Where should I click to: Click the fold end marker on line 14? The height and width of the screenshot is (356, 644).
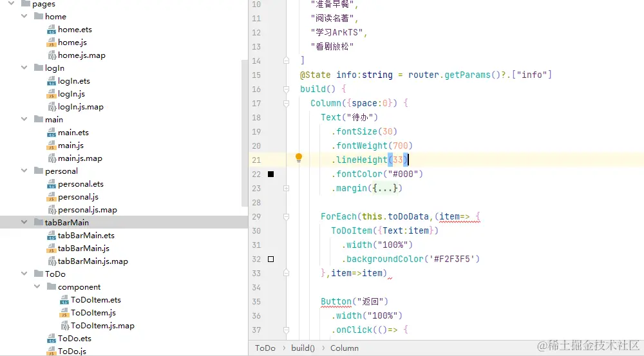tap(287, 61)
